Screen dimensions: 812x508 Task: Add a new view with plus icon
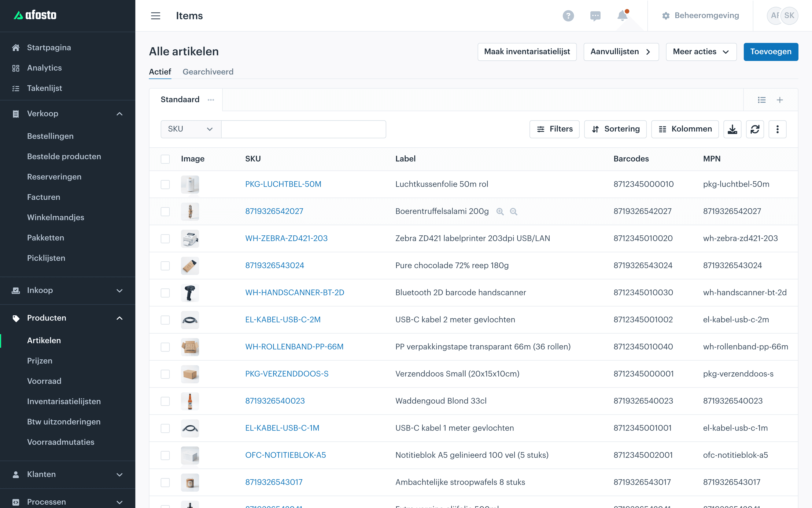click(780, 100)
